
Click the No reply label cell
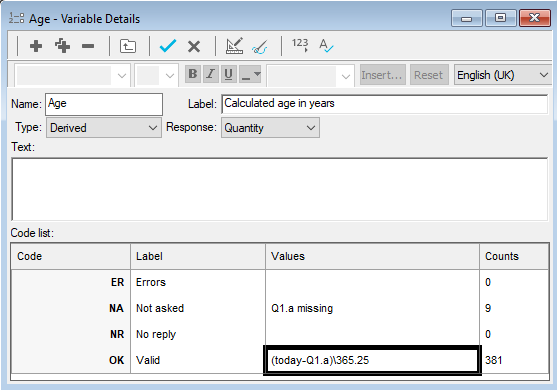pos(198,334)
